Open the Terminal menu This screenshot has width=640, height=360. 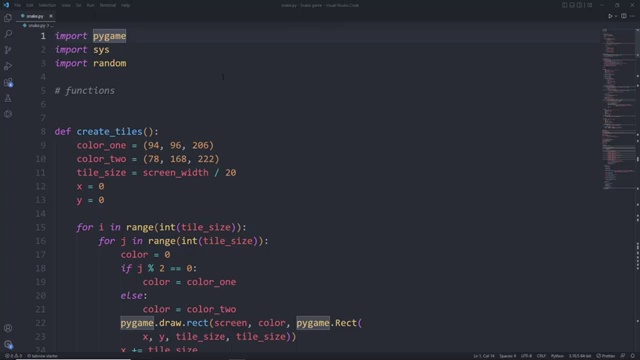108,5
